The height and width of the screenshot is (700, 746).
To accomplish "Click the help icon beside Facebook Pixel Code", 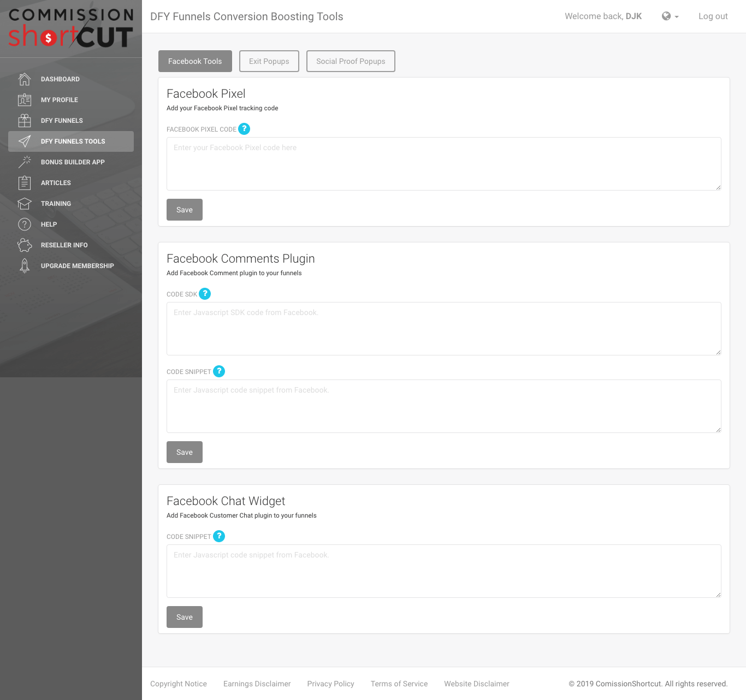I will [244, 129].
